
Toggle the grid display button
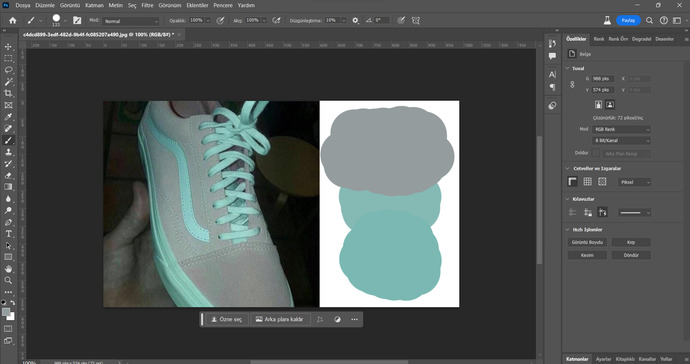pos(587,182)
